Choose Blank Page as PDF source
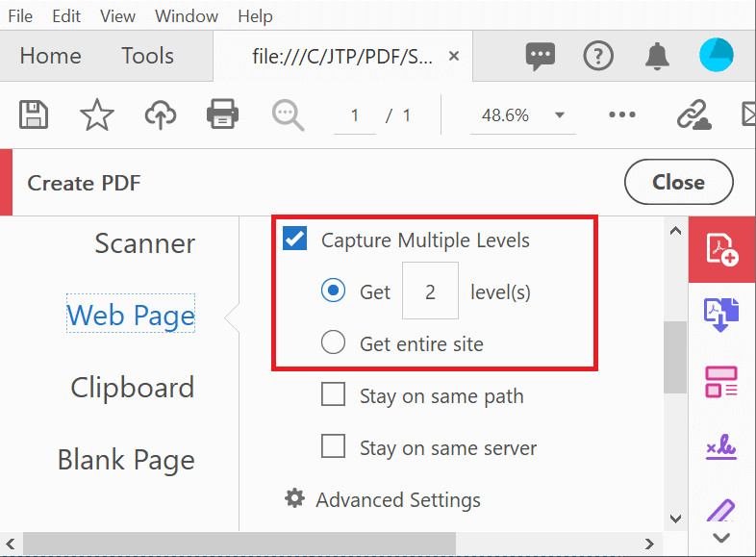756x557 pixels. point(126,460)
